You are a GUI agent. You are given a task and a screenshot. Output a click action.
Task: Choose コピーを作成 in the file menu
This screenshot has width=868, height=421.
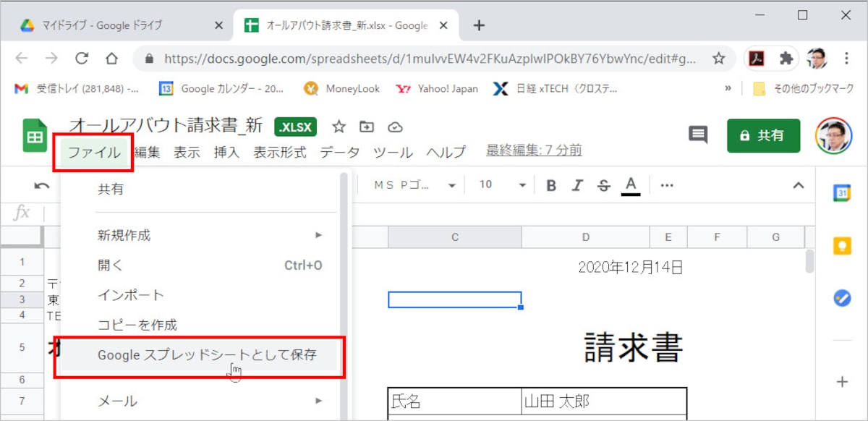coord(200,326)
